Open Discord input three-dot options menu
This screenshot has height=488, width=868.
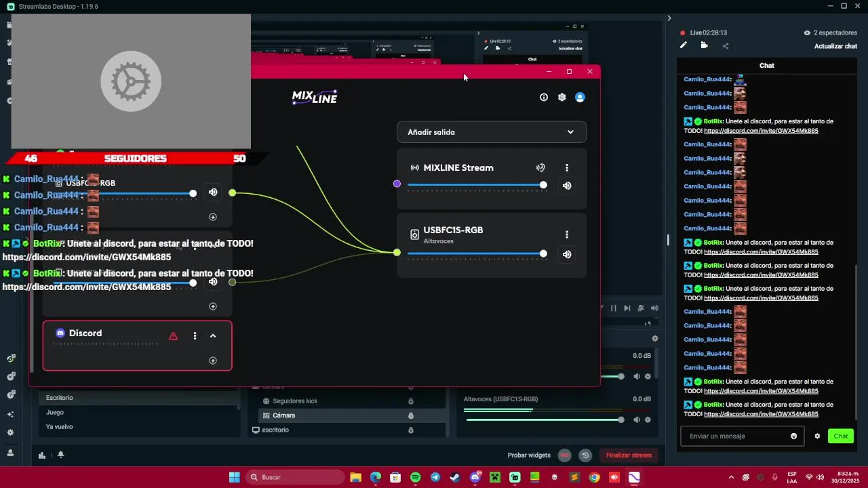195,336
